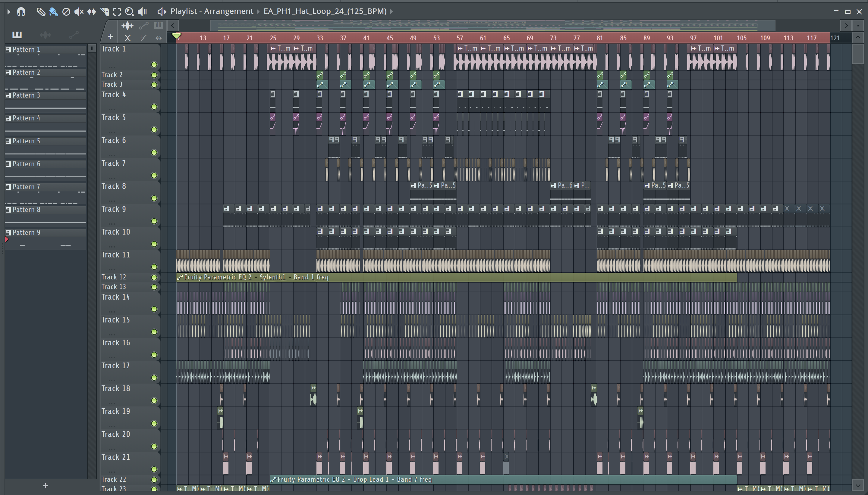The width and height of the screenshot is (868, 495).
Task: Choose the Select tool
Action: point(117,11)
